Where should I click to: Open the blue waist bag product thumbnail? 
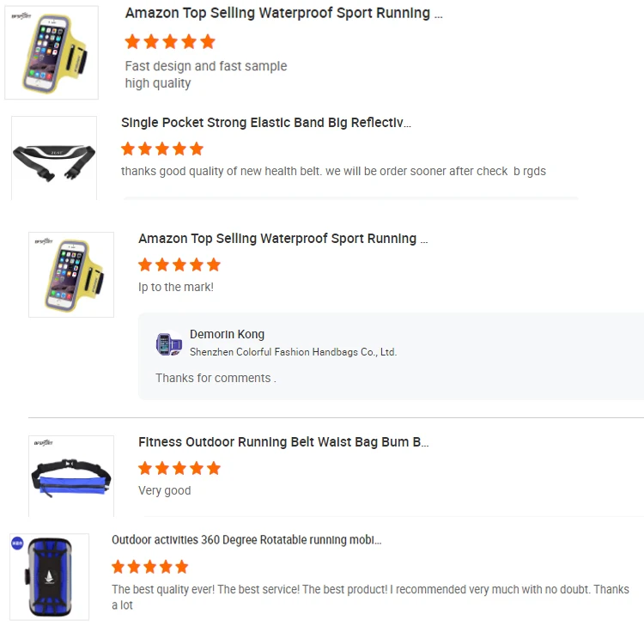pos(71,476)
